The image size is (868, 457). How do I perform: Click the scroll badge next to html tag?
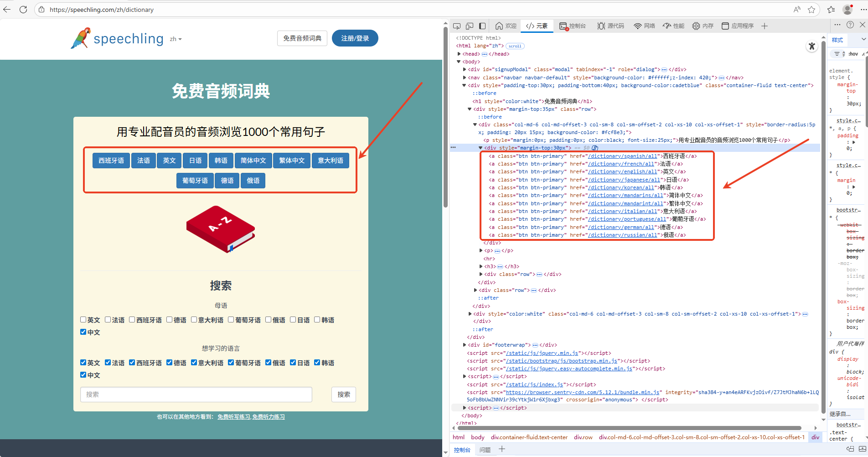[515, 46]
